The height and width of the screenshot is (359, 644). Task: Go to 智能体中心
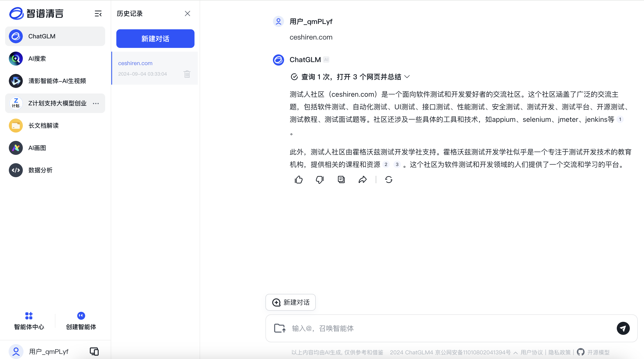point(29,321)
